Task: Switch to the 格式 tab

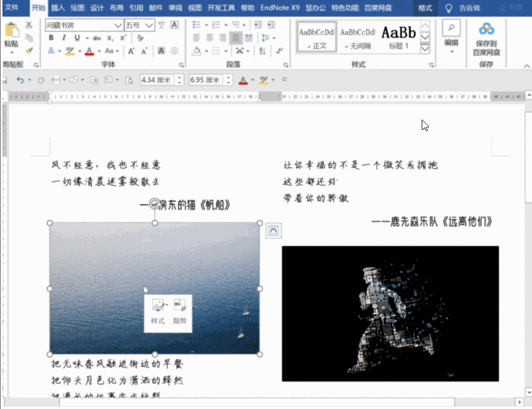Action: (425, 8)
